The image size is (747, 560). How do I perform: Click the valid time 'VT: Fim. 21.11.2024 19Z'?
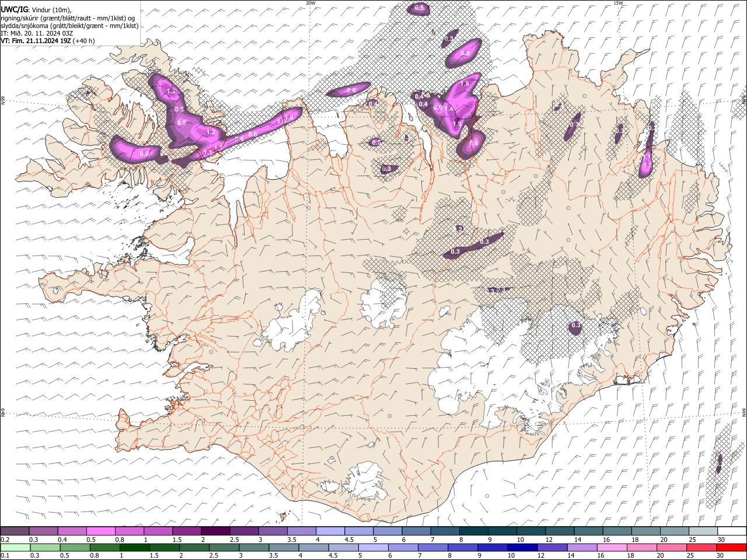tap(36, 41)
